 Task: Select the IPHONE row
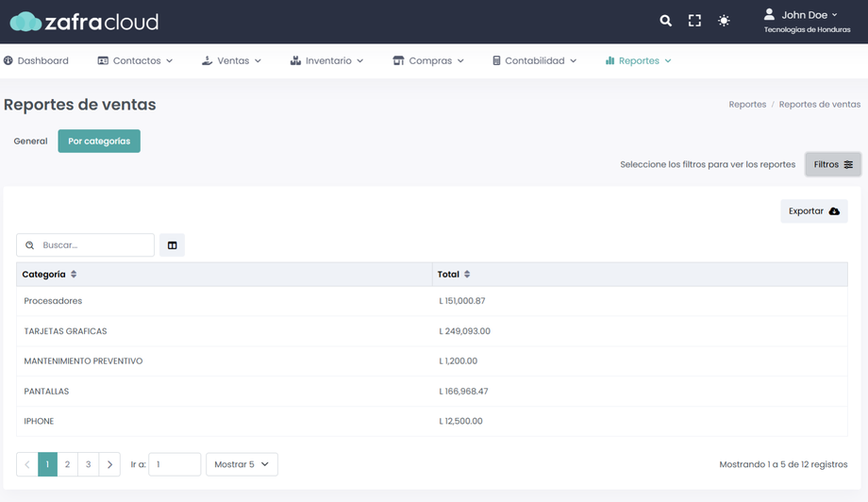click(432, 421)
